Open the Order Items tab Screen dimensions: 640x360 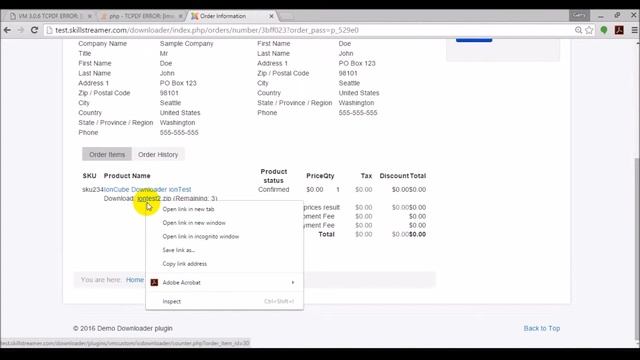[107, 154]
